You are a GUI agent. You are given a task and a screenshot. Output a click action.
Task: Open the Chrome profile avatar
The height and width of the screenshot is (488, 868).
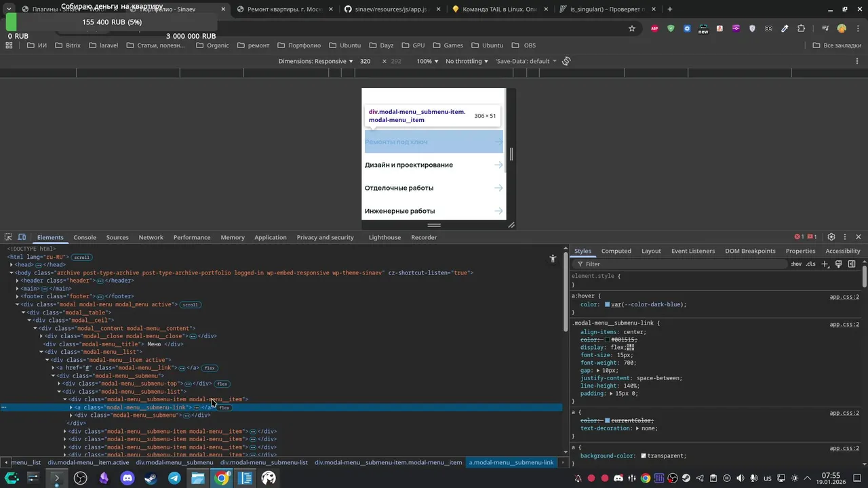pyautogui.click(x=842, y=28)
